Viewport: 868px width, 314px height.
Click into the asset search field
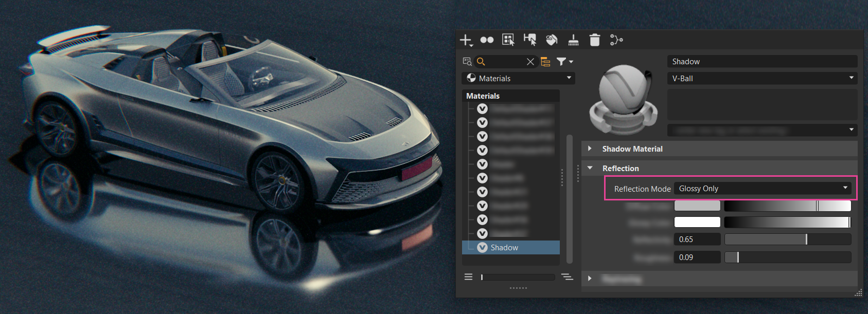[506, 62]
